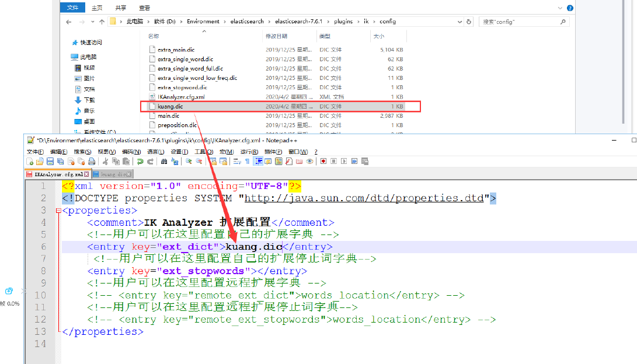Toggle the Word Wrap toolbar button
This screenshot has width=637, height=364.
click(x=237, y=162)
